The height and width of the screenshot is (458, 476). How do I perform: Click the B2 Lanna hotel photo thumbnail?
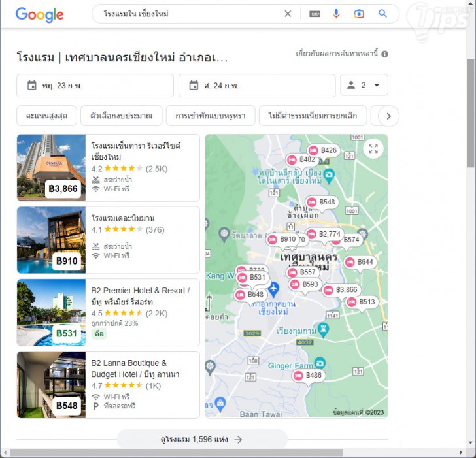click(51, 385)
